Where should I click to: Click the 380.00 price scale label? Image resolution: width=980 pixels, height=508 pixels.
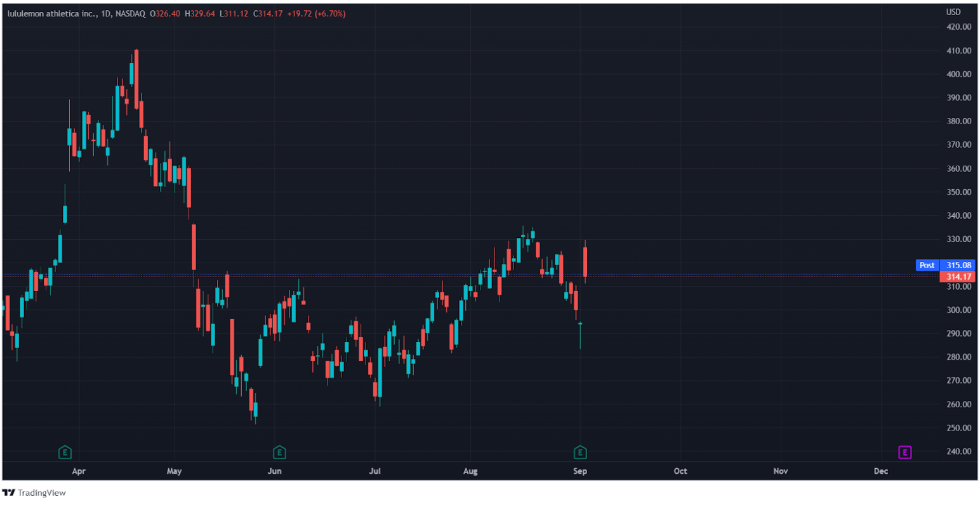click(959, 121)
